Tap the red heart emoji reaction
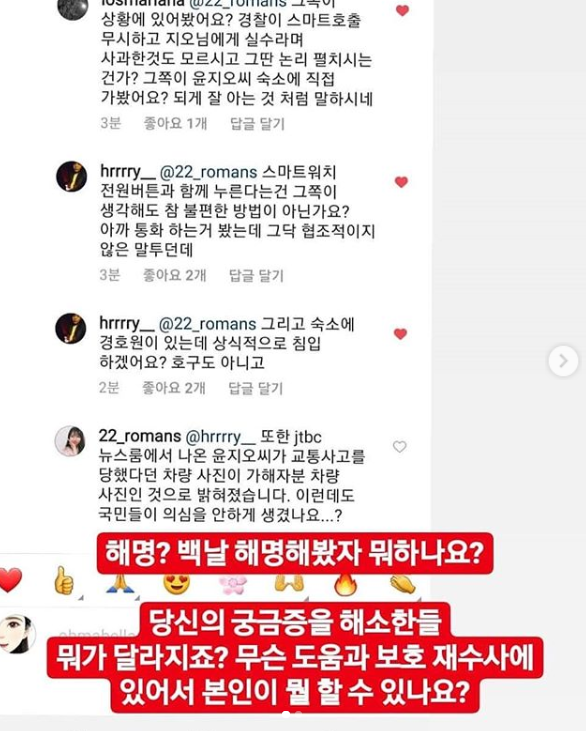The width and height of the screenshot is (586, 731). 10,580
